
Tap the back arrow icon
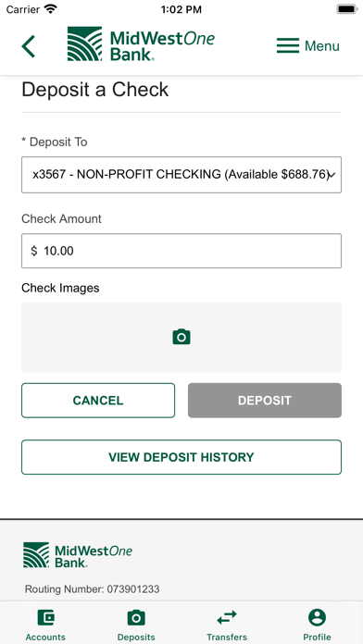pos(29,46)
